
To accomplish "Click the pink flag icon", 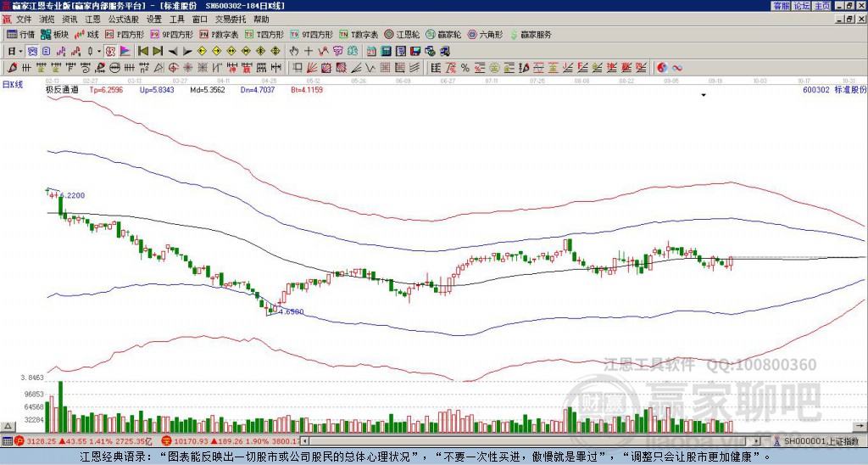I will click(125, 52).
